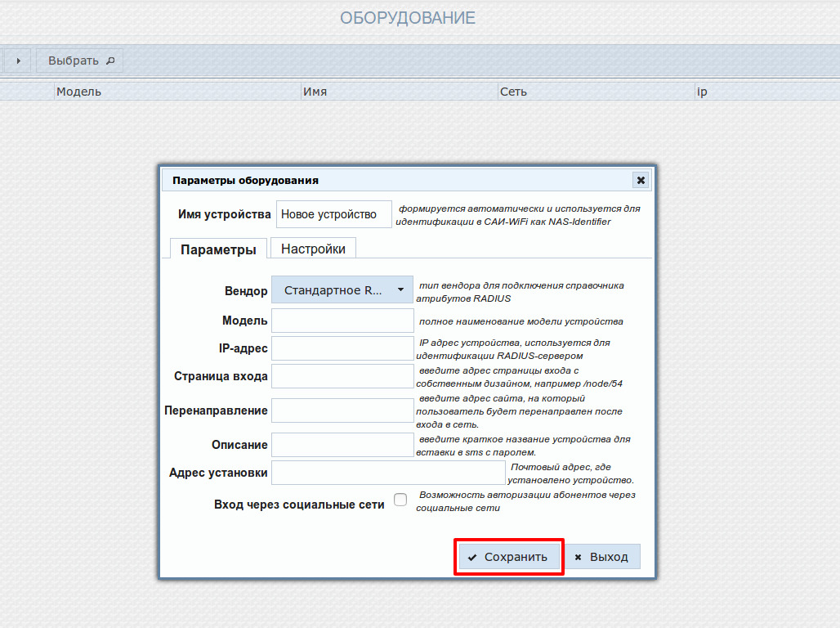Viewport: 840px width, 628px height.
Task: Click the ip column header
Action: [x=703, y=91]
